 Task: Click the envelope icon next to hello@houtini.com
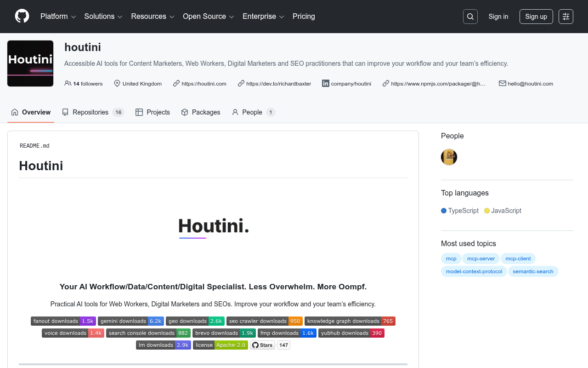(502, 83)
